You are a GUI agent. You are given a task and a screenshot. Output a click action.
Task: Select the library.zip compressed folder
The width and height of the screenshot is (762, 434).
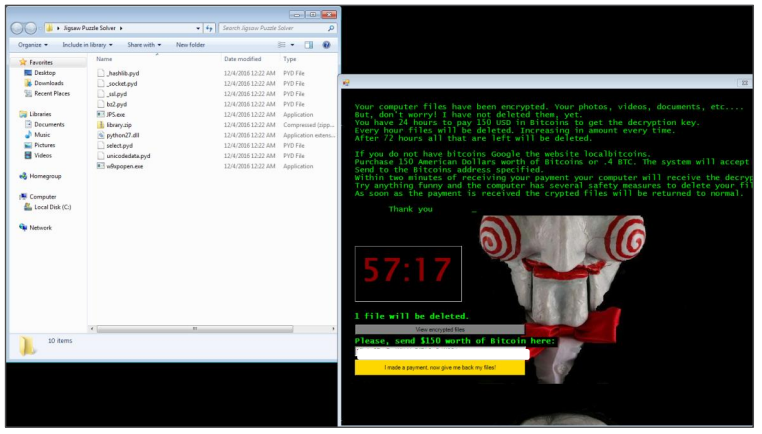(119, 125)
